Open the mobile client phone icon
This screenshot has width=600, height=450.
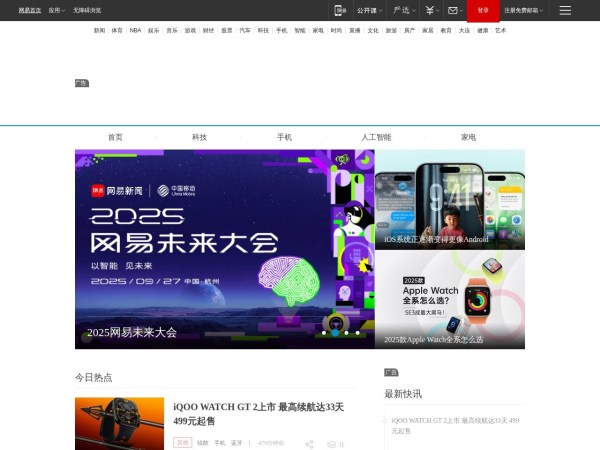coord(340,10)
